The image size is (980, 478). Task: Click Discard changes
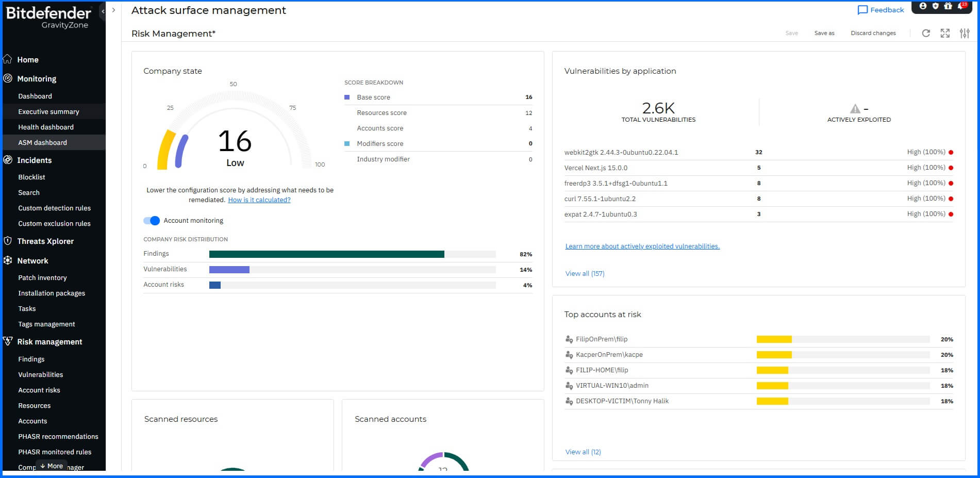coord(873,33)
